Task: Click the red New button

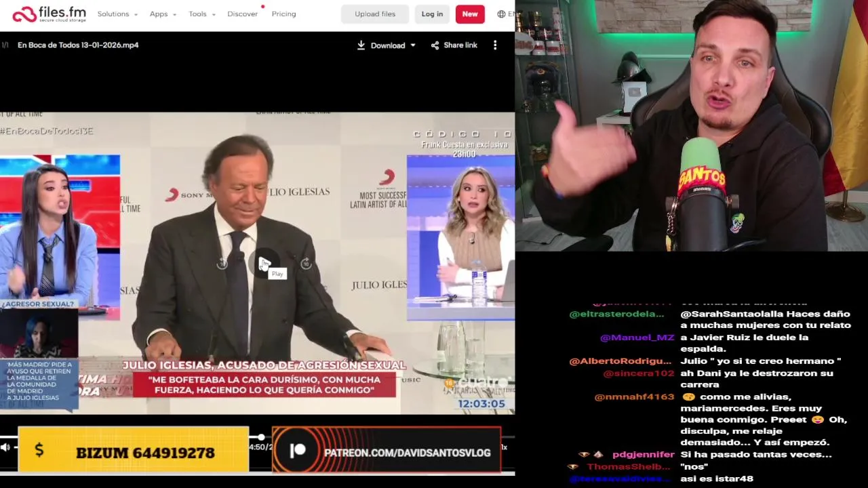Action: (470, 14)
